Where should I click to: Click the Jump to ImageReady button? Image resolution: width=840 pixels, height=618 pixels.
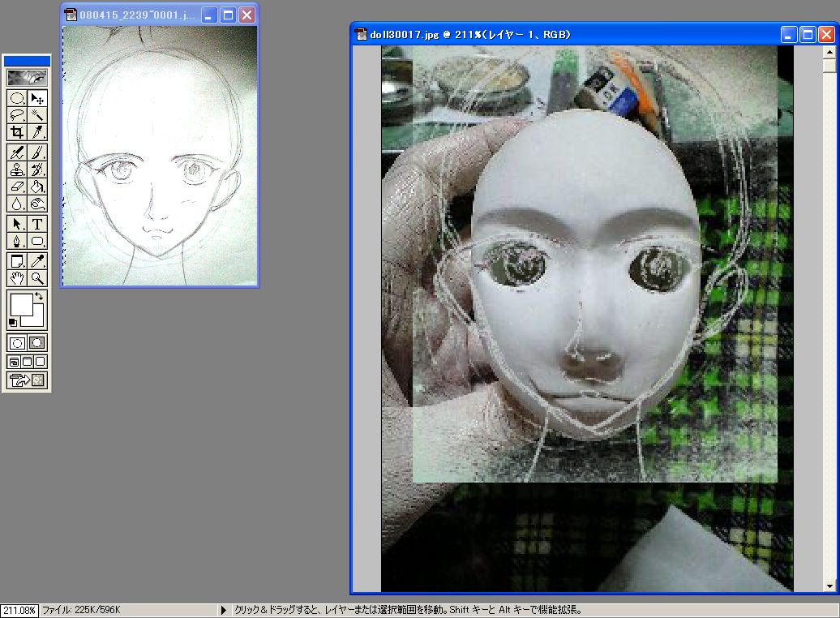coord(27,380)
